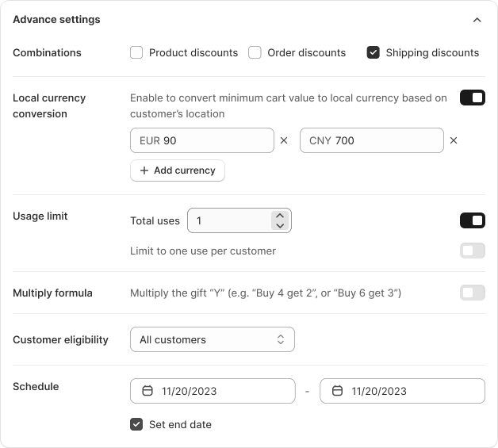498x448 pixels.
Task: Check the Order discounts checkbox
Action: point(255,53)
